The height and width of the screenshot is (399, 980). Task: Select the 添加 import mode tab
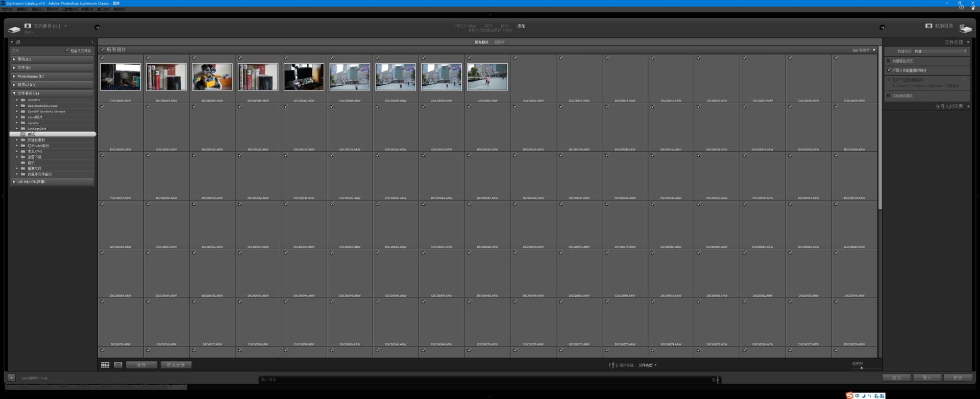click(521, 26)
